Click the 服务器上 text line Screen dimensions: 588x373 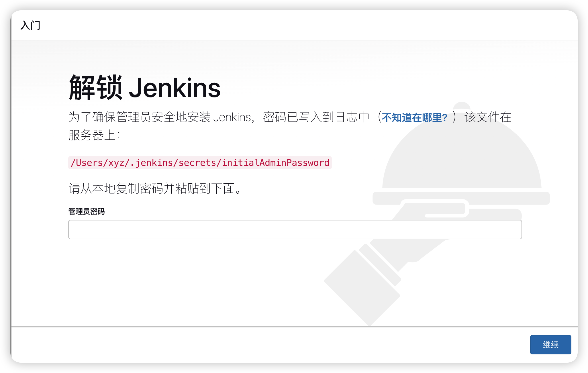[x=95, y=135]
